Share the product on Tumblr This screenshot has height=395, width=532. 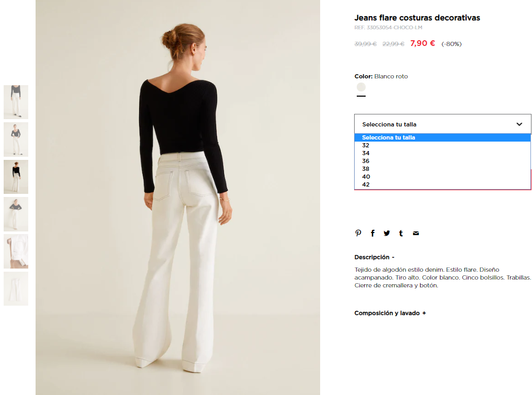401,233
